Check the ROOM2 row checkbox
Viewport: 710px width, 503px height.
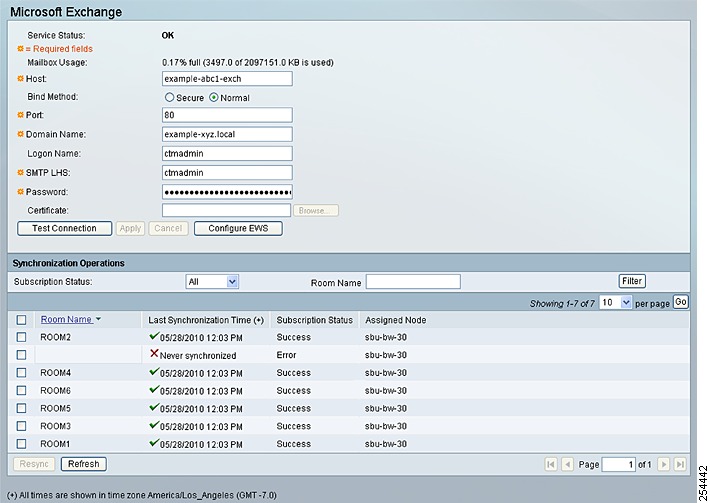click(21, 337)
